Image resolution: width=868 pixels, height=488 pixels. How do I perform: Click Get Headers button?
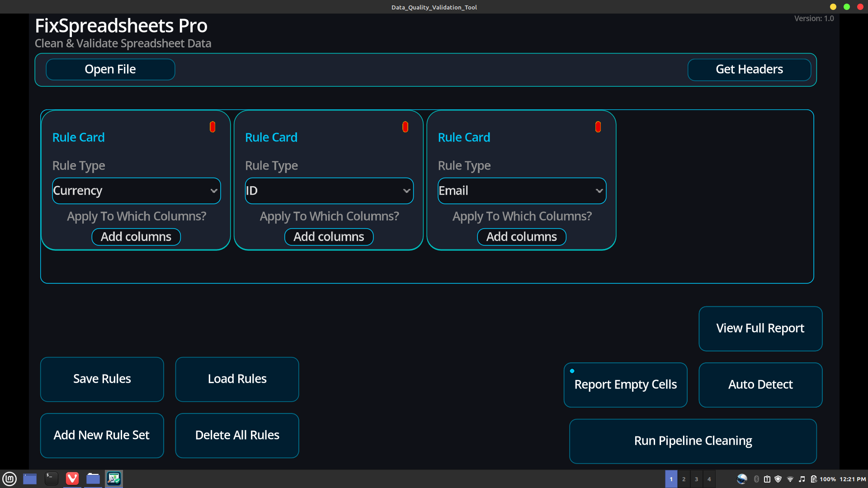point(749,69)
